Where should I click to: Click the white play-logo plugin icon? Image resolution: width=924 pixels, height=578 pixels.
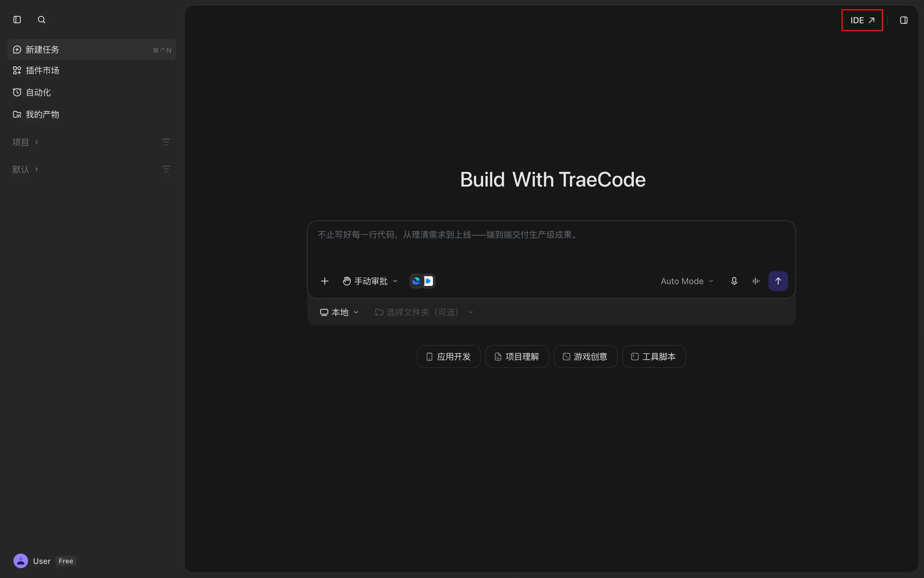428,281
